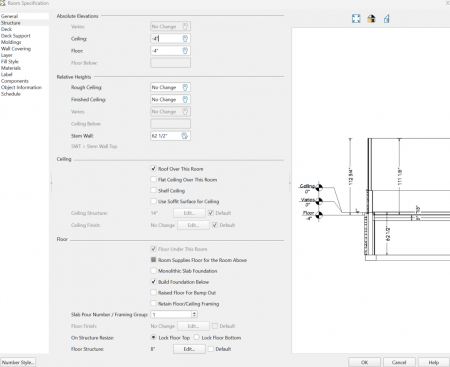Go to the Layer panel
This screenshot has height=367, width=450.
pyautogui.click(x=7, y=55)
